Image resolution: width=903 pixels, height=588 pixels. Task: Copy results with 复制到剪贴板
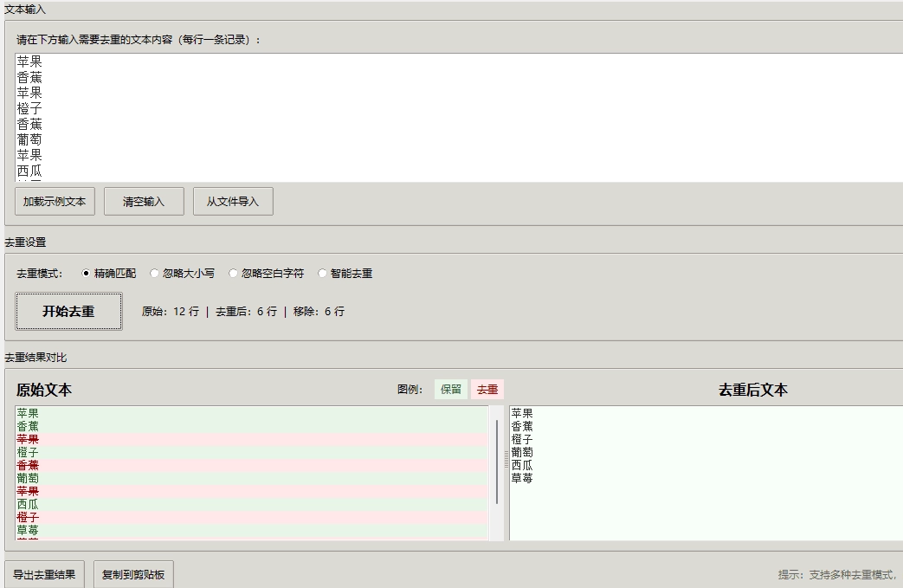[133, 574]
